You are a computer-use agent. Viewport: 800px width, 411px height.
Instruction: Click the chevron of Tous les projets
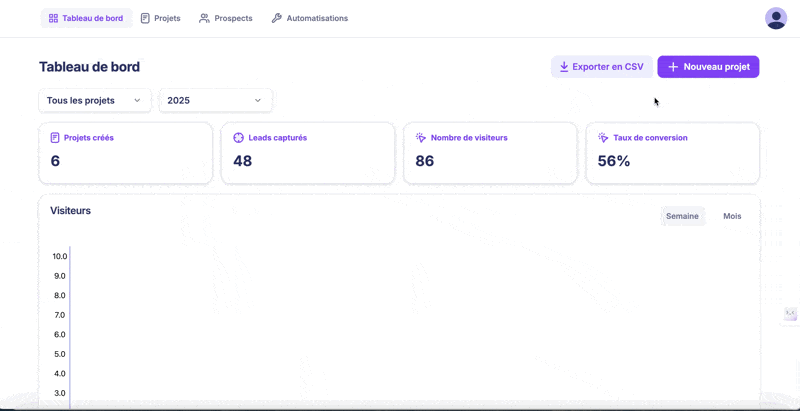click(137, 100)
